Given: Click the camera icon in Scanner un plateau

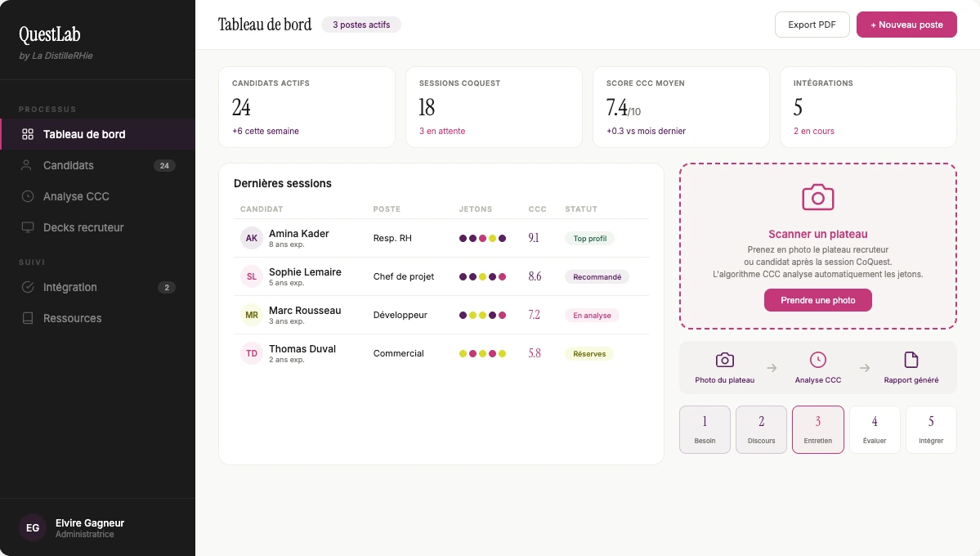Looking at the screenshot, I should point(817,196).
